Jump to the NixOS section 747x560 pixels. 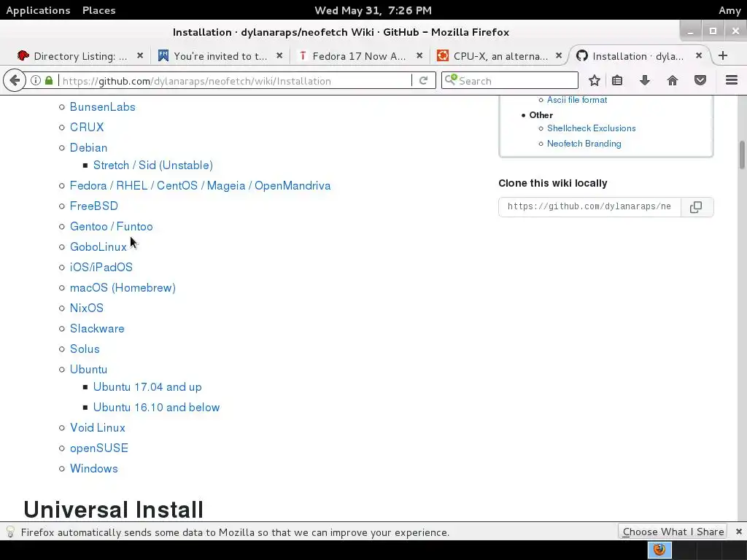point(87,308)
